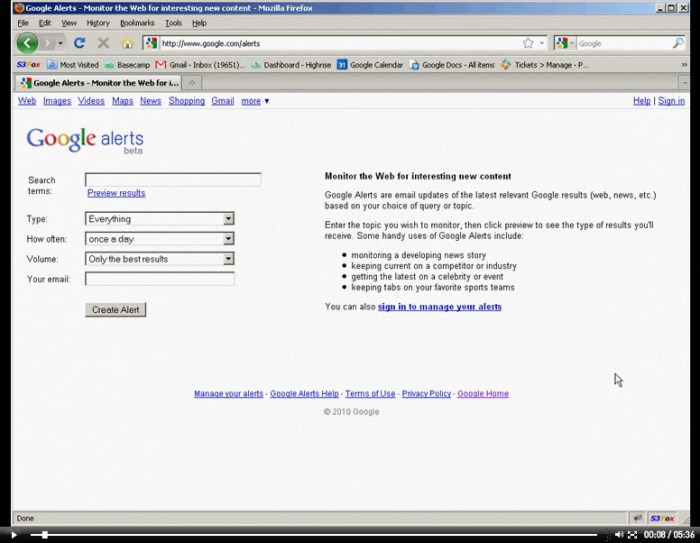Image resolution: width=700 pixels, height=543 pixels.
Task: Click the video progress bar
Action: click(x=314, y=535)
